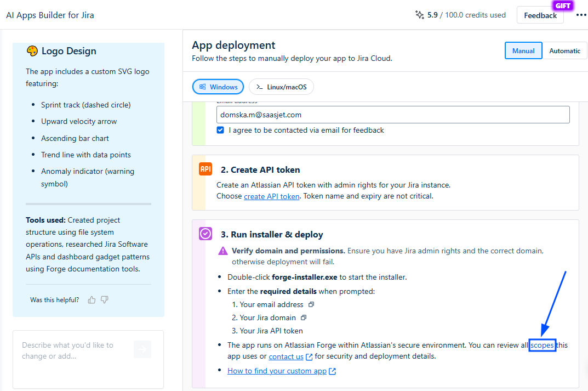Switch to Manual deployment mode
The image size is (588, 391).
(523, 50)
